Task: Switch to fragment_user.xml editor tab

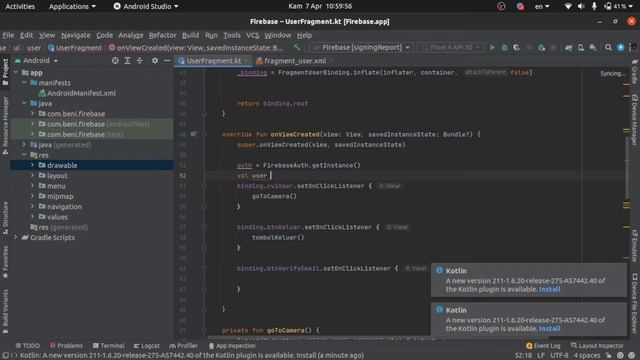Action: [x=295, y=61]
